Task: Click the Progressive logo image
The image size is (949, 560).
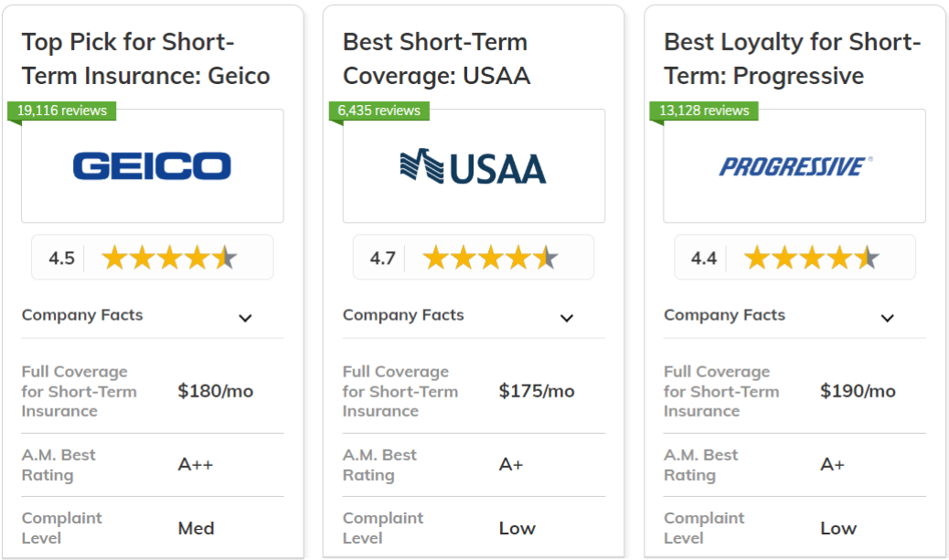Action: pos(795,166)
